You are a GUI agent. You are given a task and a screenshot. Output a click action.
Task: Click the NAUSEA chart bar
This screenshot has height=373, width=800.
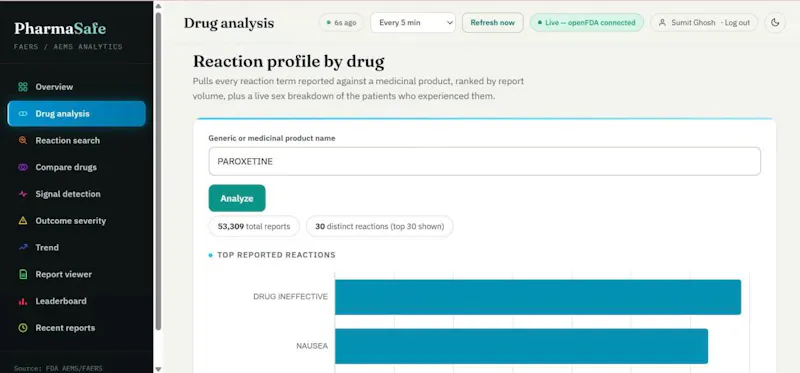click(521, 346)
